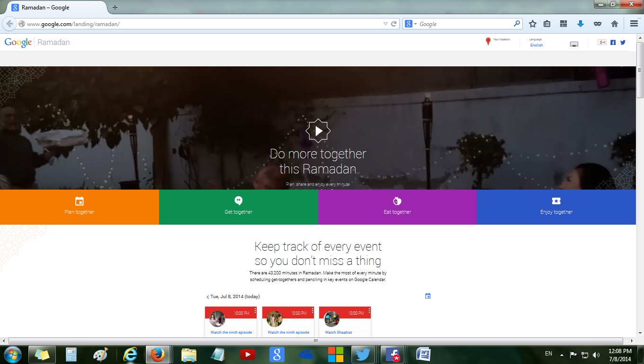Launch Paint from the taskbar
The height and width of the screenshot is (364, 644).
pyautogui.click(x=100, y=355)
